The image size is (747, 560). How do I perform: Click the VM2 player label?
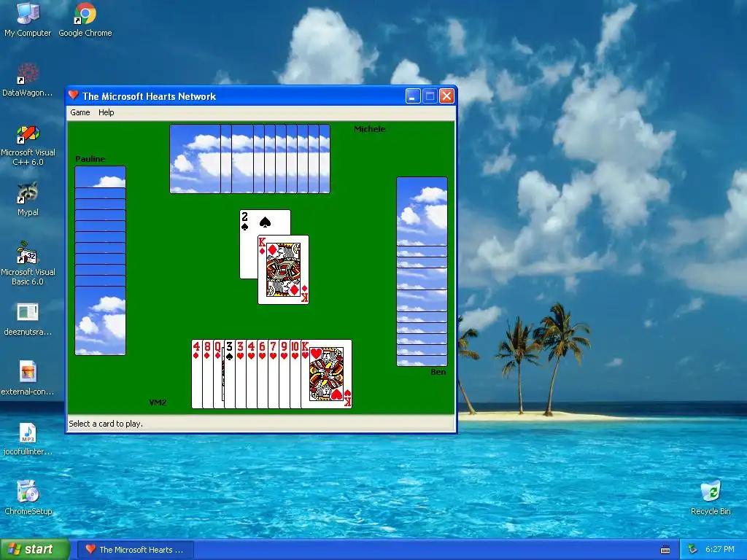(158, 402)
